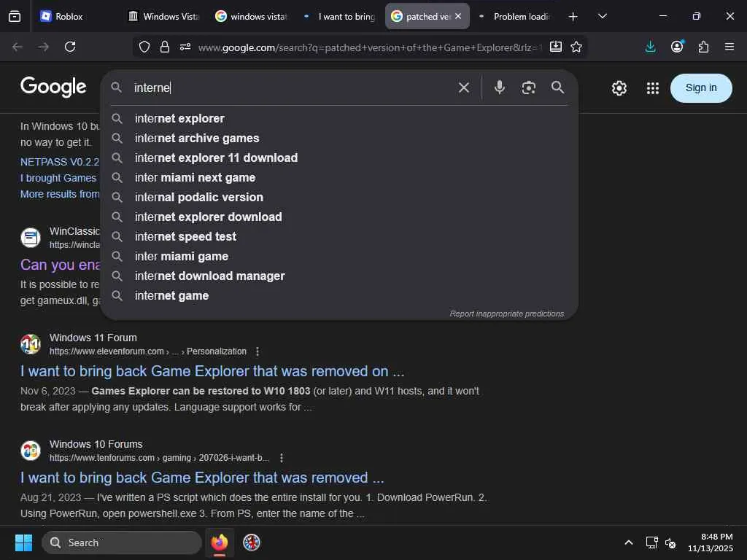
Task: Switch to the 'I want to bring' tab
Action: click(339, 16)
